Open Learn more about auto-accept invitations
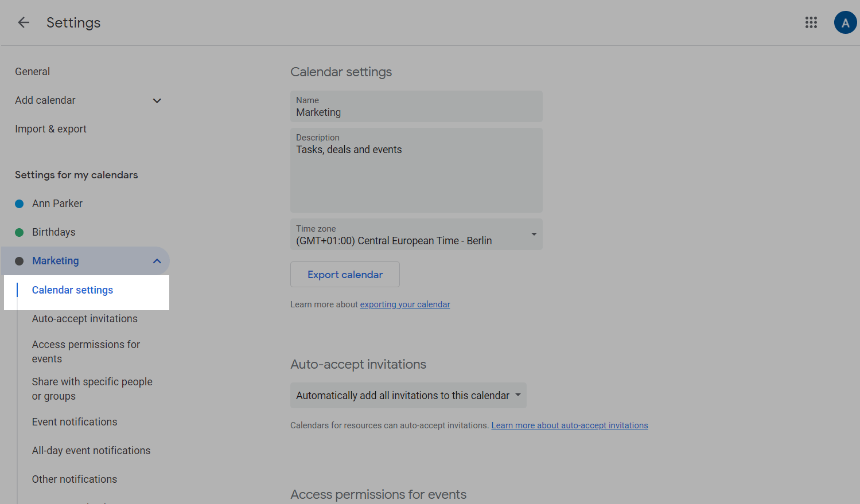 (x=569, y=425)
